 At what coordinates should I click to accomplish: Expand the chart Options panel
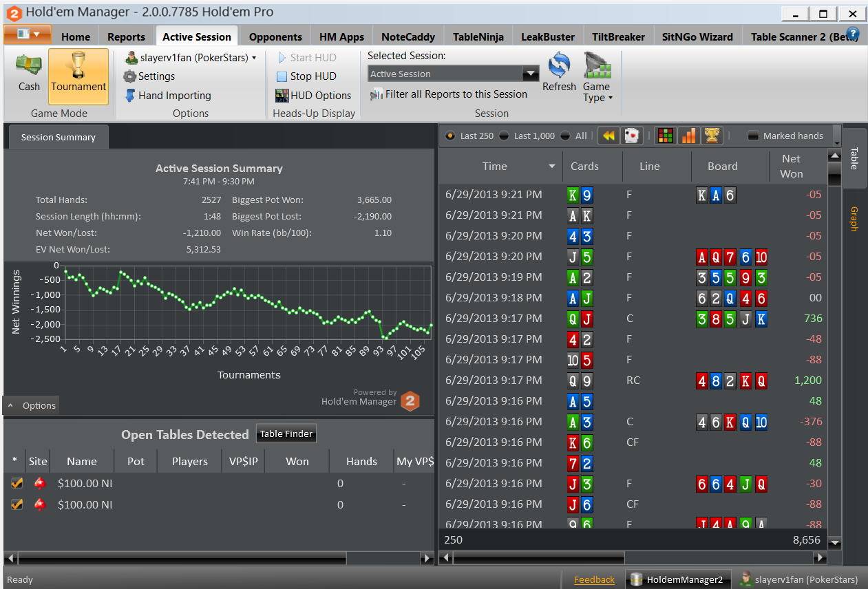pyautogui.click(x=32, y=405)
